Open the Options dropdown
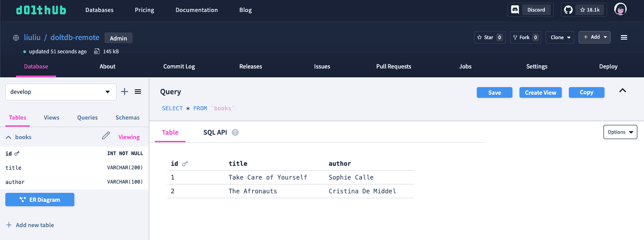Viewport: 644px width, 240px height. [620, 132]
